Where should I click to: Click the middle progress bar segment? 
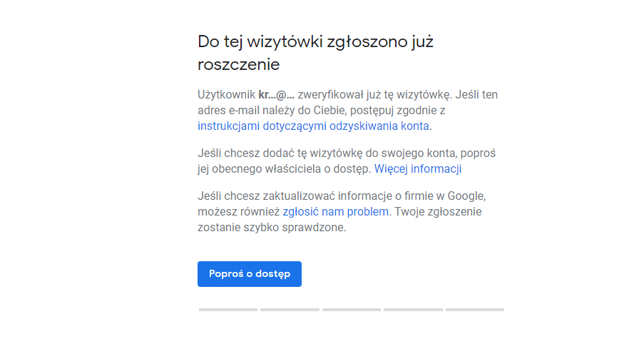351,310
